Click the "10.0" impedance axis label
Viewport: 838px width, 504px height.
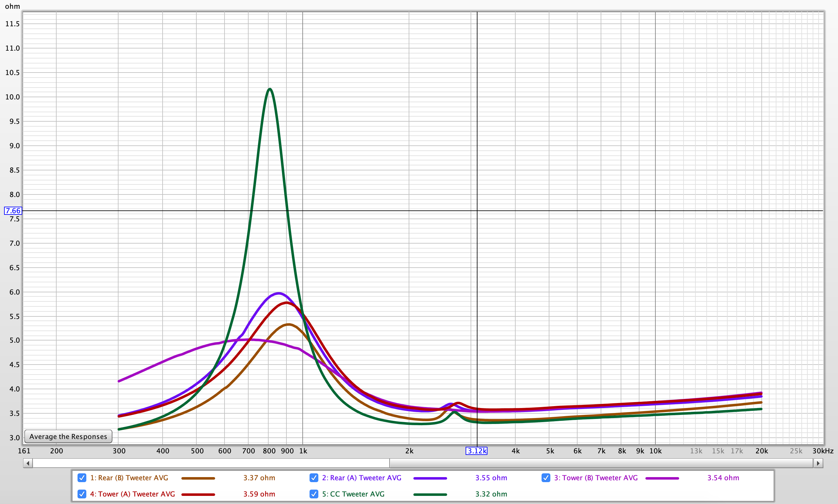13,97
